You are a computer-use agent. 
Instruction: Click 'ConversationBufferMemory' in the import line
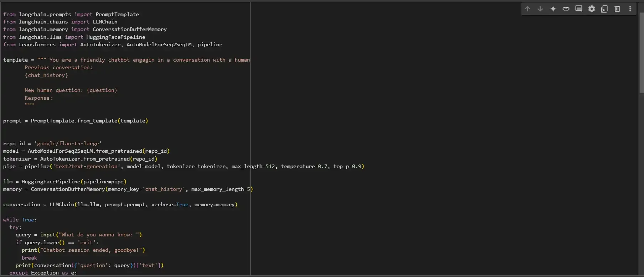point(130,29)
